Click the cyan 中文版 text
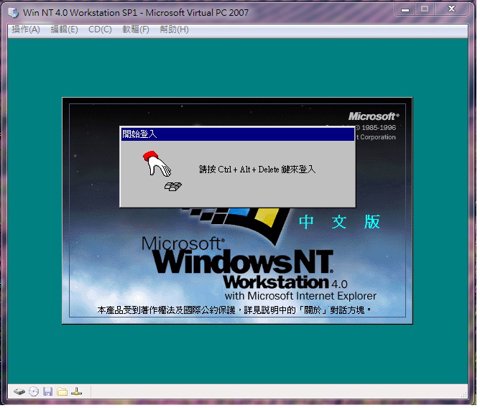The height and width of the screenshot is (408, 480). click(339, 222)
